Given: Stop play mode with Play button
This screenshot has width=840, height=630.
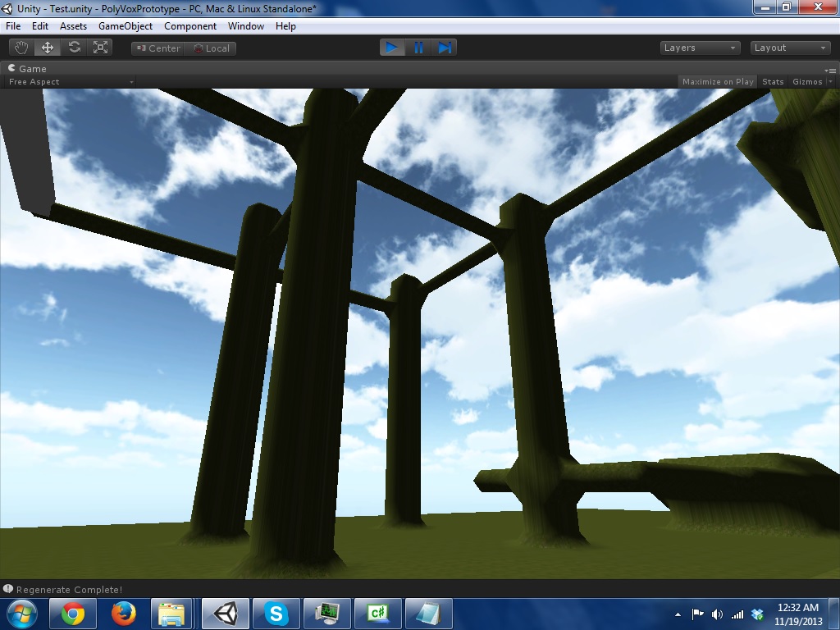Looking at the screenshot, I should 392,48.
